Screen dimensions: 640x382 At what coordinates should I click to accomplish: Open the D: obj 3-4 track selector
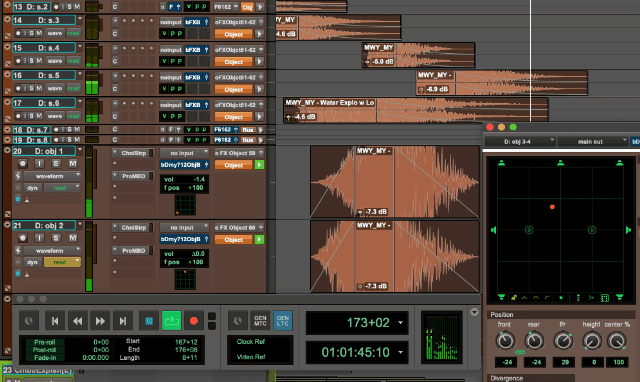[x=520, y=142]
